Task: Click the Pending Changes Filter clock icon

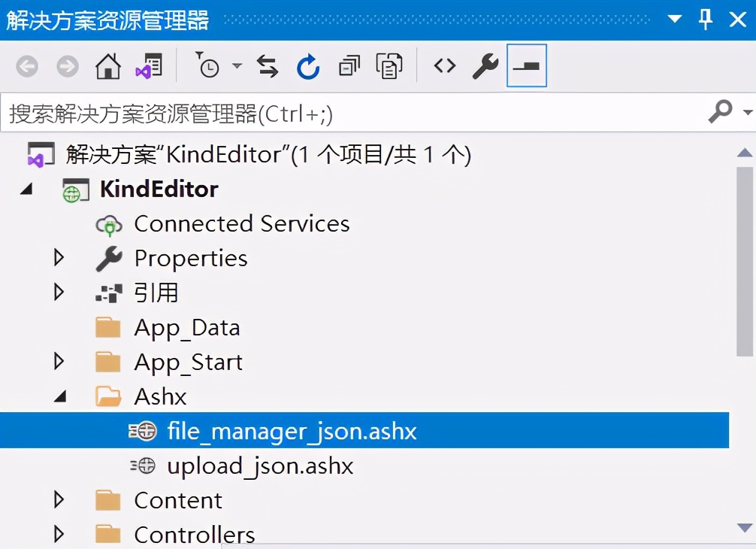Action: point(207,65)
